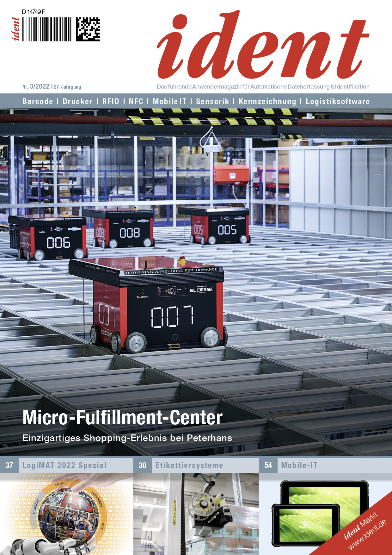Select the 'D 14749 F' code text

[x=34, y=12]
